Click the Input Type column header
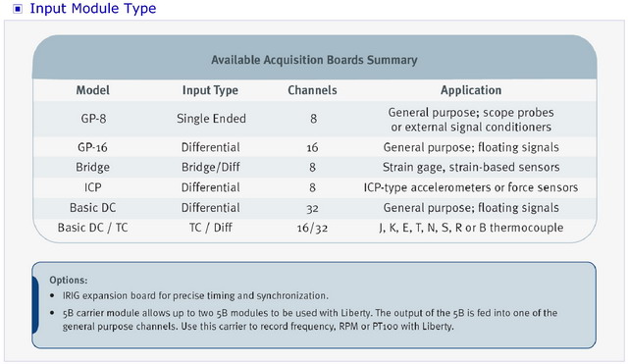Viewport: 628px width, 364px height. pos(210,90)
